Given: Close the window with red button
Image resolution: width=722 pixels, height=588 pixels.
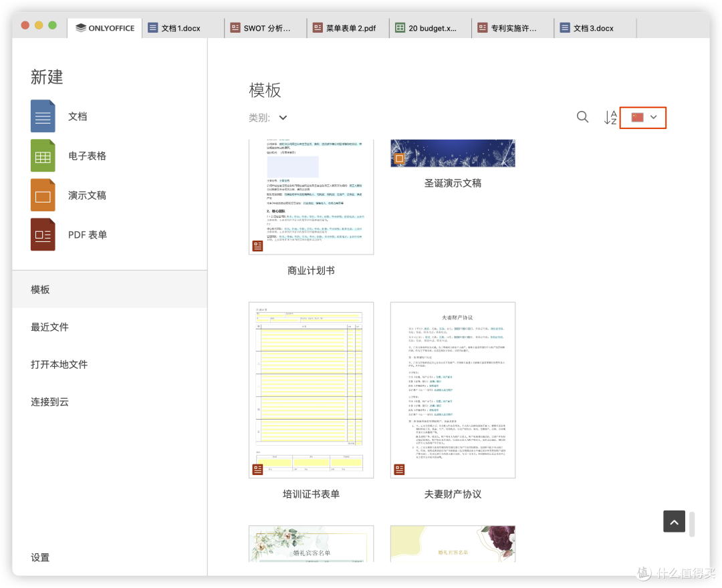Looking at the screenshot, I should pos(25,25).
